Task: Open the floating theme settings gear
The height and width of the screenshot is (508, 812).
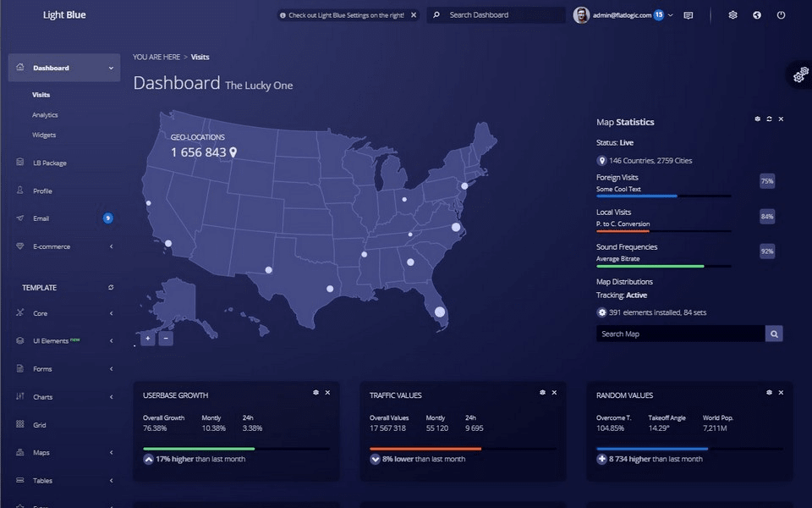Action: pyautogui.click(x=800, y=75)
